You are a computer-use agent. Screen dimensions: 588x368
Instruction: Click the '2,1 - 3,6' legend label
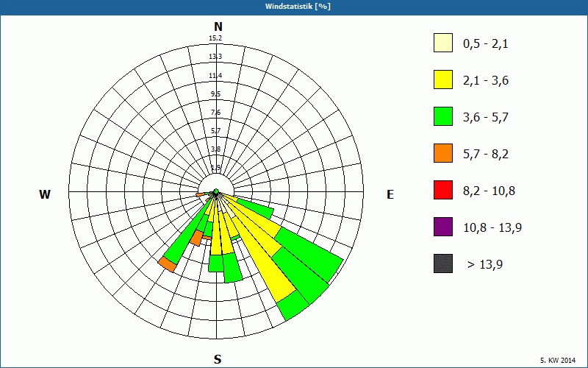pos(486,81)
